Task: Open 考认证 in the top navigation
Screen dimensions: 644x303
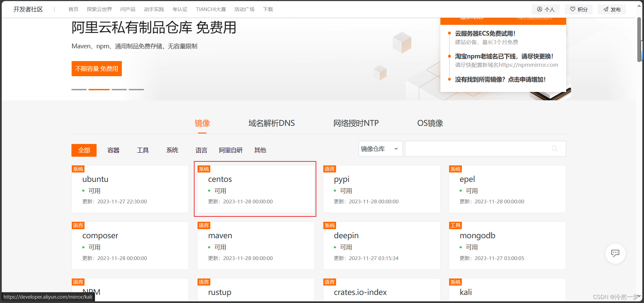Action: point(180,9)
